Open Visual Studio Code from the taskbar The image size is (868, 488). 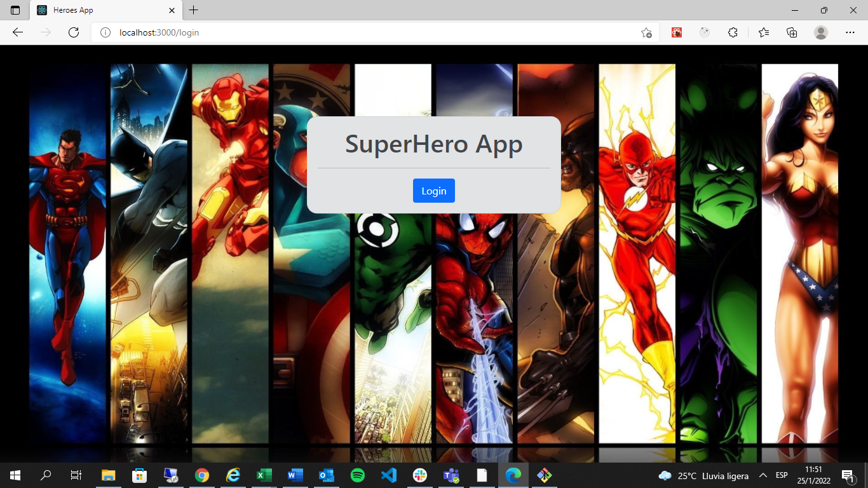click(x=389, y=475)
